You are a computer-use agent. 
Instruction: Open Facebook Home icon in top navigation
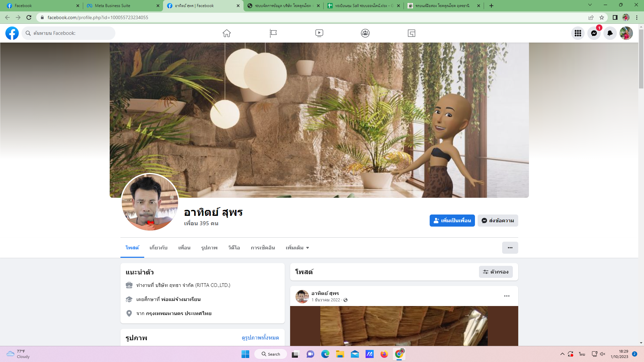pos(227,33)
